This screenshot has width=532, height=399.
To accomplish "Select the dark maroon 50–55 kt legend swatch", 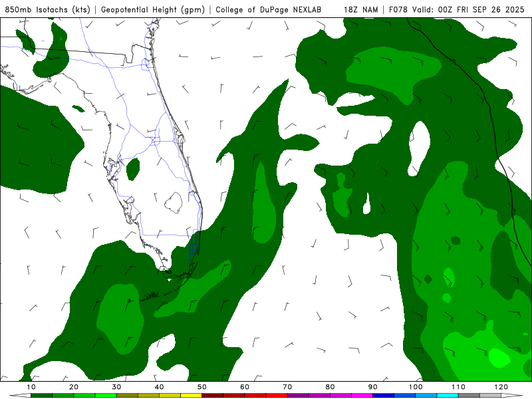I will click(212, 396).
